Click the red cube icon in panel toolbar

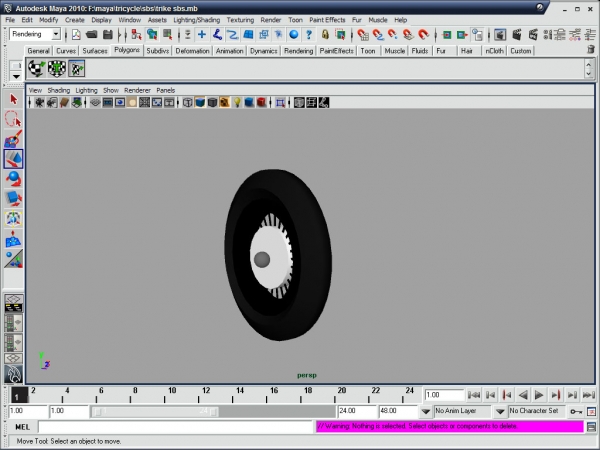pos(261,103)
